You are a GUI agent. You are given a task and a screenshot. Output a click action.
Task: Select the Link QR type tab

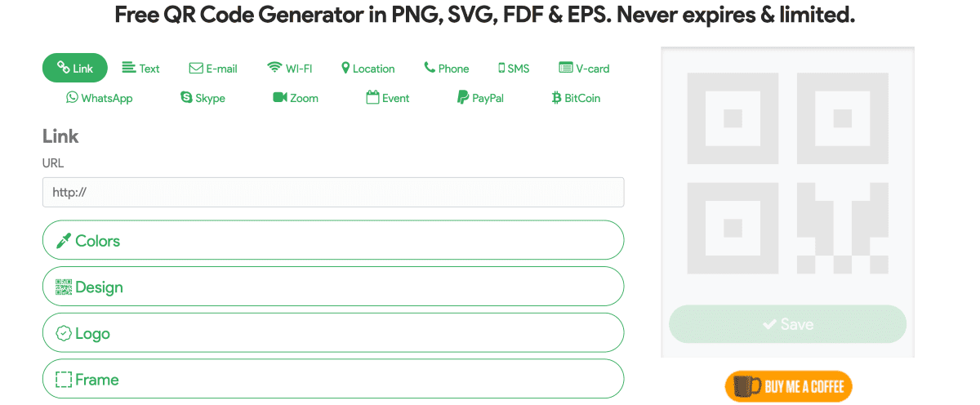point(75,69)
